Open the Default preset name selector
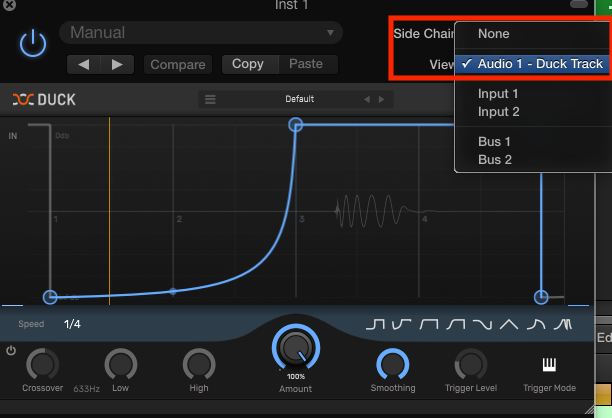Image resolution: width=612 pixels, height=418 pixels. point(299,99)
